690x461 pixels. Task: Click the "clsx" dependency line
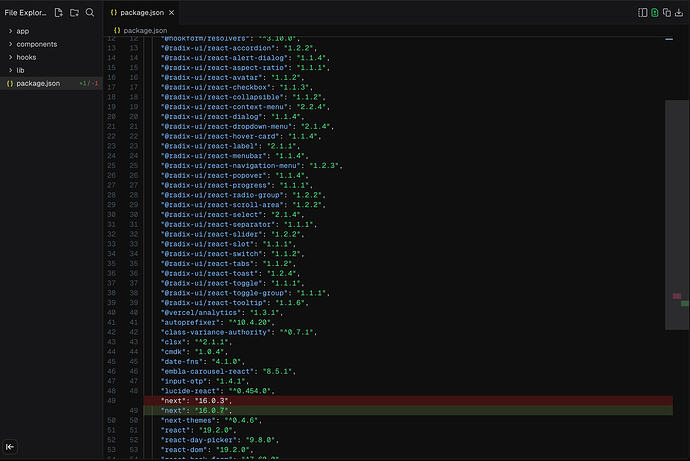[x=197, y=342]
